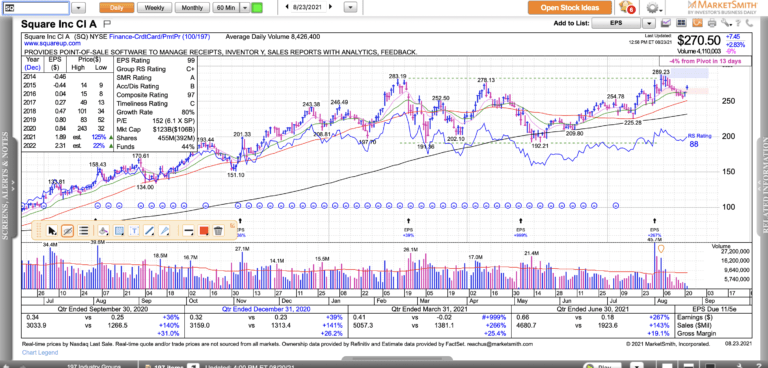
Task: Print the chart with printer icon
Action: [x=712, y=23]
